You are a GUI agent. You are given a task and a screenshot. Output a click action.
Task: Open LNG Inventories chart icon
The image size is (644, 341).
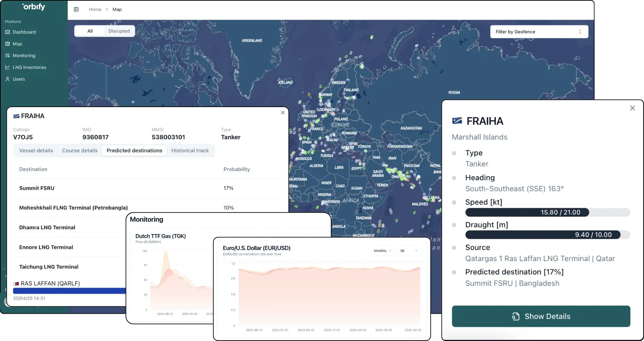pos(7,67)
